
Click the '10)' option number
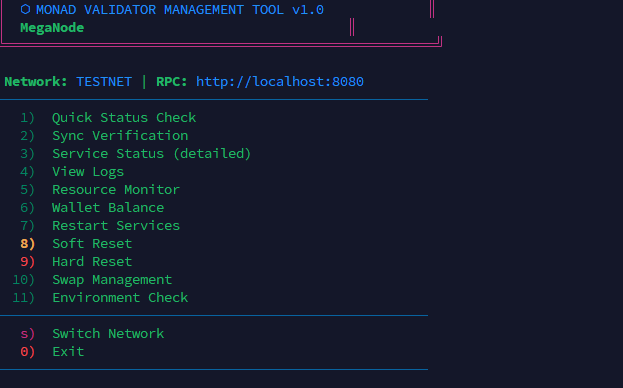tap(24, 280)
